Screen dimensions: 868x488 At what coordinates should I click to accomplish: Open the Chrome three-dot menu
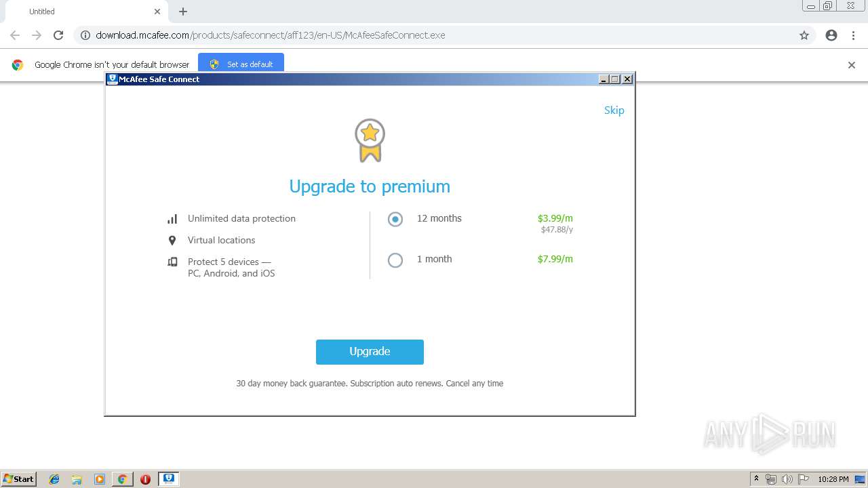854,35
